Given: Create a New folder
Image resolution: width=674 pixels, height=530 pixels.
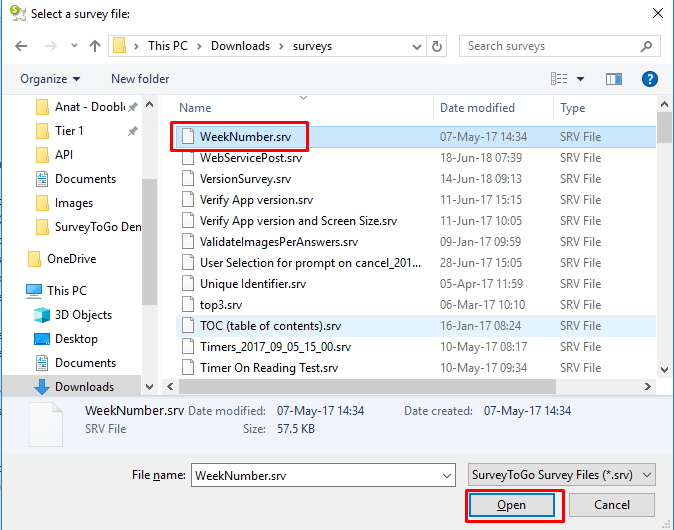Looking at the screenshot, I should 140,79.
